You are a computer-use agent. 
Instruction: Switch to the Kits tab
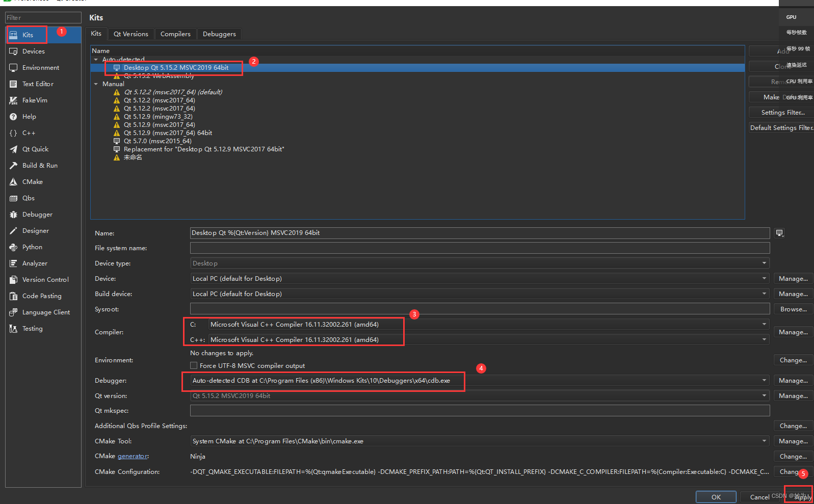[x=96, y=34]
